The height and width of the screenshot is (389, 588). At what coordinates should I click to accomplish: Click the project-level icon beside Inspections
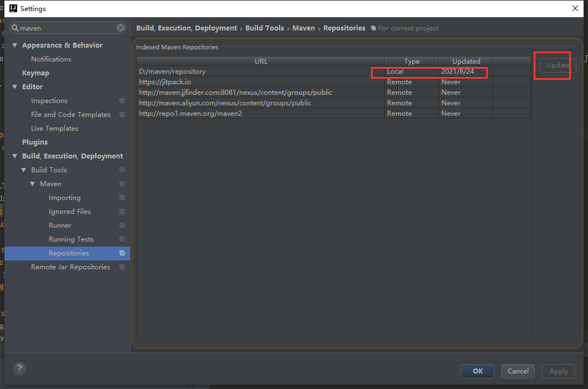point(122,101)
